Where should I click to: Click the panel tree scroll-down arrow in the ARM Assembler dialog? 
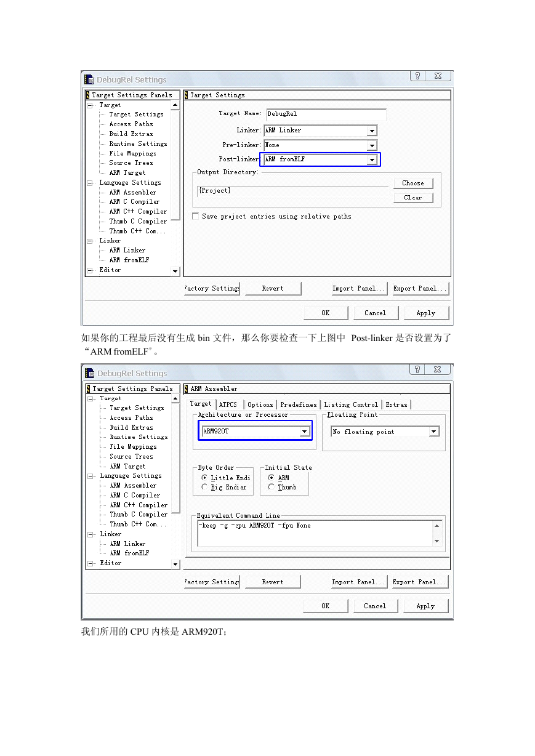click(x=175, y=564)
